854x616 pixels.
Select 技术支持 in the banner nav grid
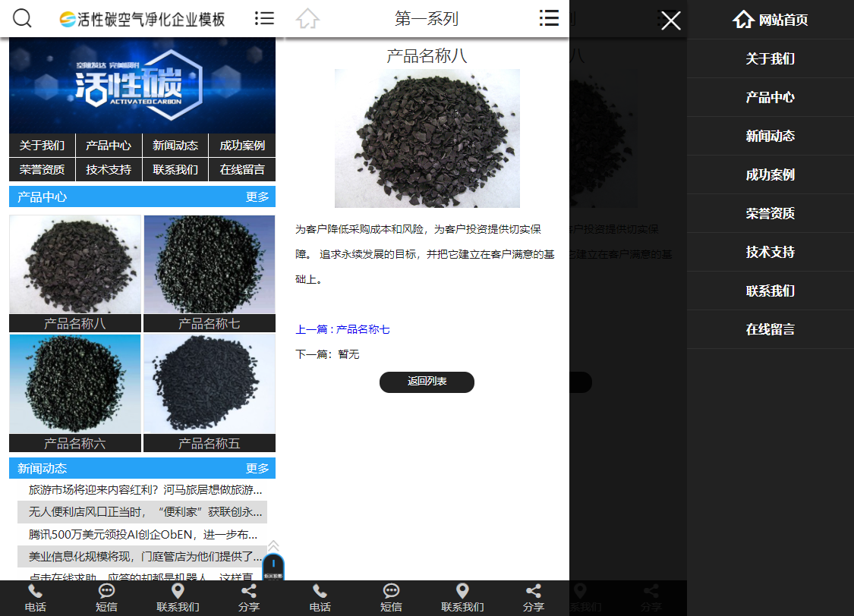pos(109,169)
